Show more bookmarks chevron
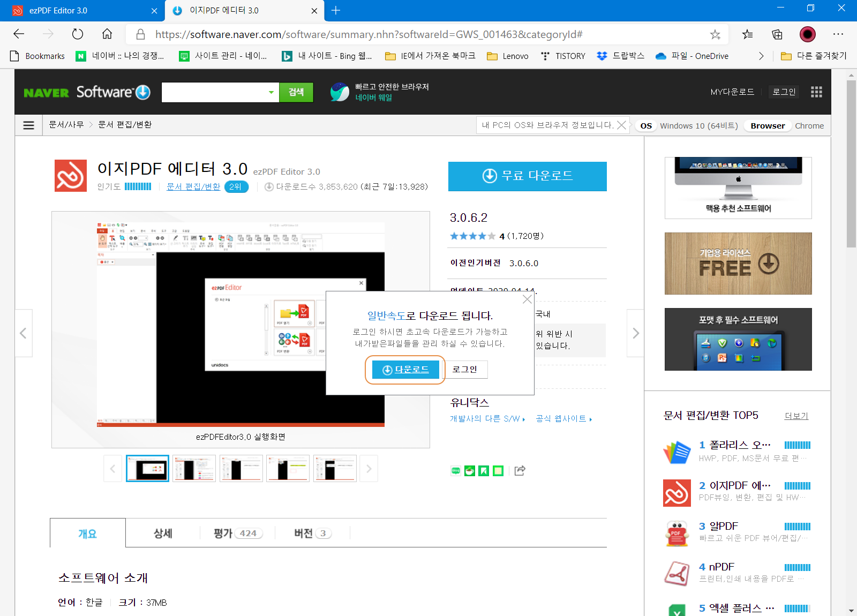This screenshot has height=616, width=857. 761,56
